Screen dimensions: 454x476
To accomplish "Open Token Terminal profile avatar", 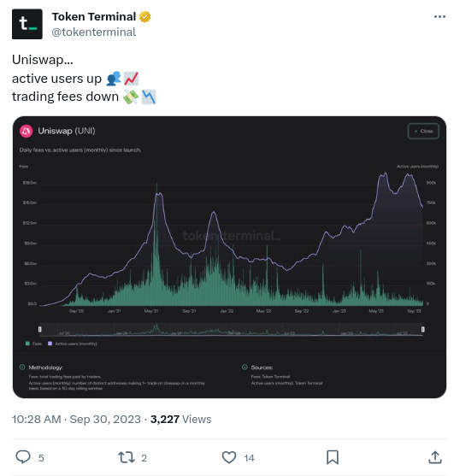I will tap(27, 24).
